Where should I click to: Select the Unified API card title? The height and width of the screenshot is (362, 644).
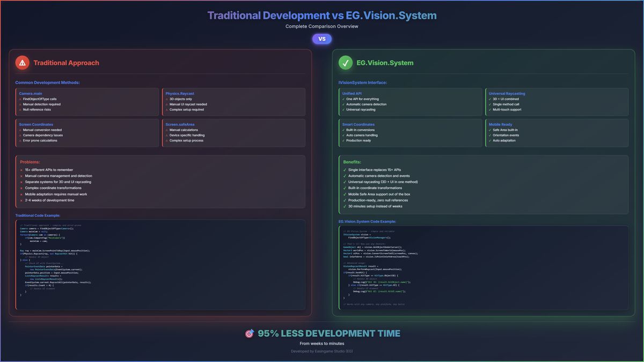tap(352, 93)
